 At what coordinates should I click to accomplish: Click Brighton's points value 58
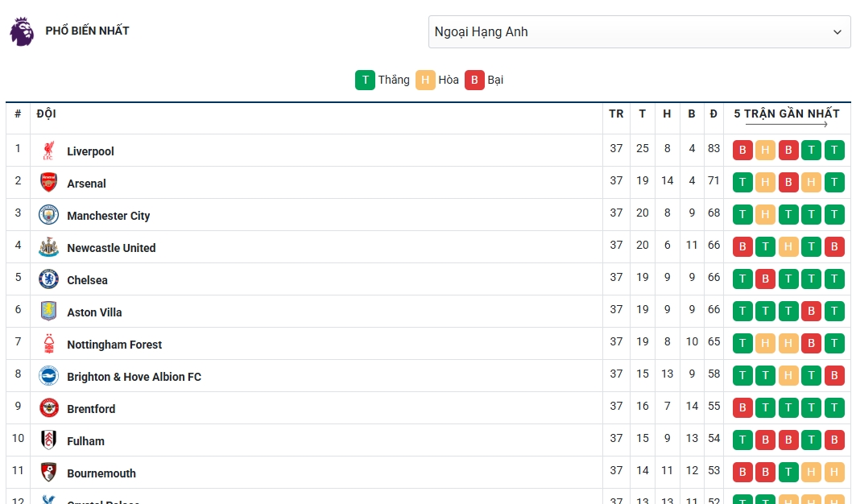(714, 374)
